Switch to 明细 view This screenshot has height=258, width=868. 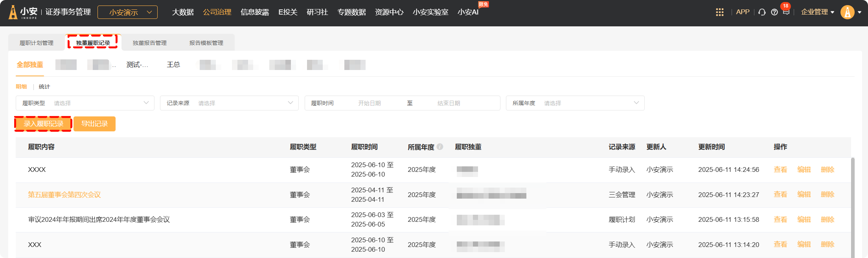tap(21, 87)
